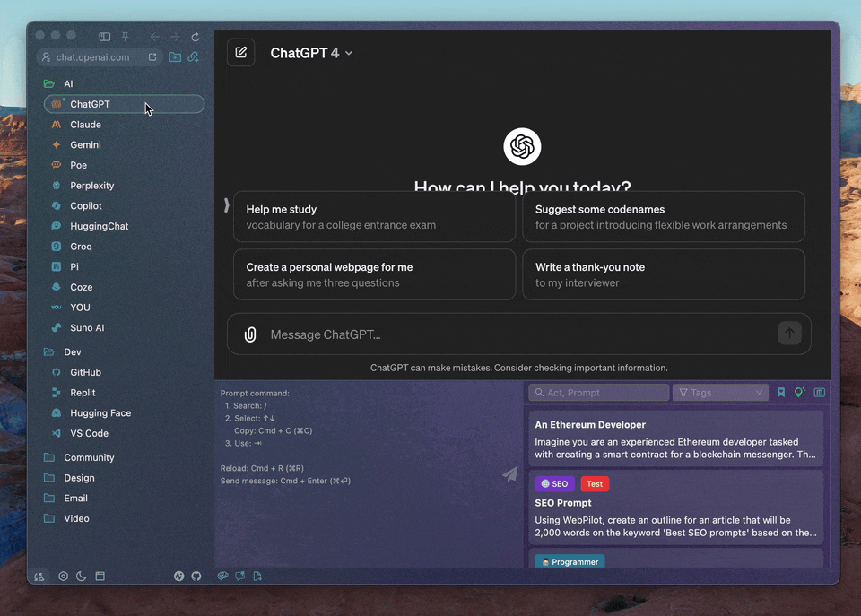
Task: Attach a file with the paperclip icon
Action: tap(250, 334)
